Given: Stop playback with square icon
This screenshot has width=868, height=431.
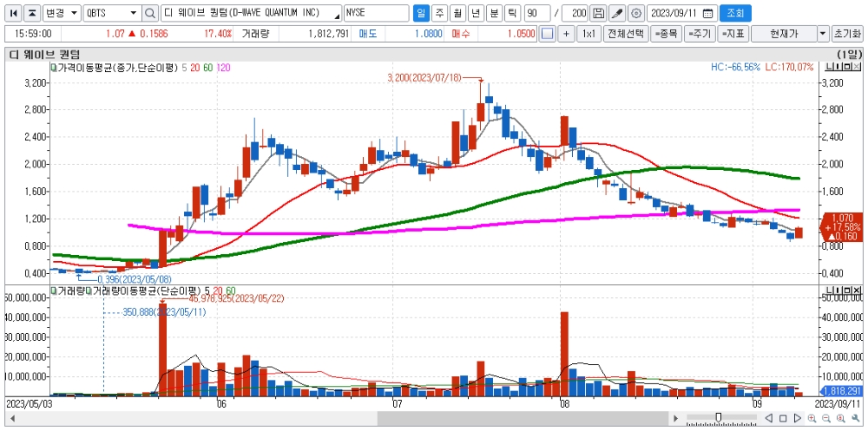Looking at the screenshot, I should point(783,418).
